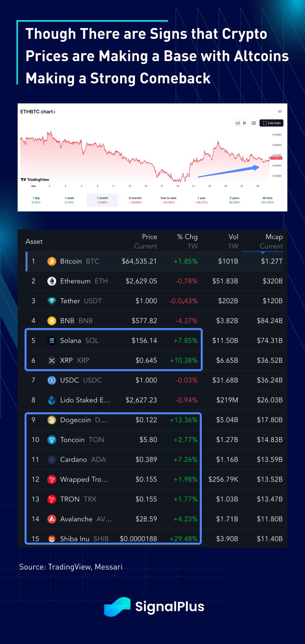Click the Ethereum diamond icon

click(x=51, y=281)
